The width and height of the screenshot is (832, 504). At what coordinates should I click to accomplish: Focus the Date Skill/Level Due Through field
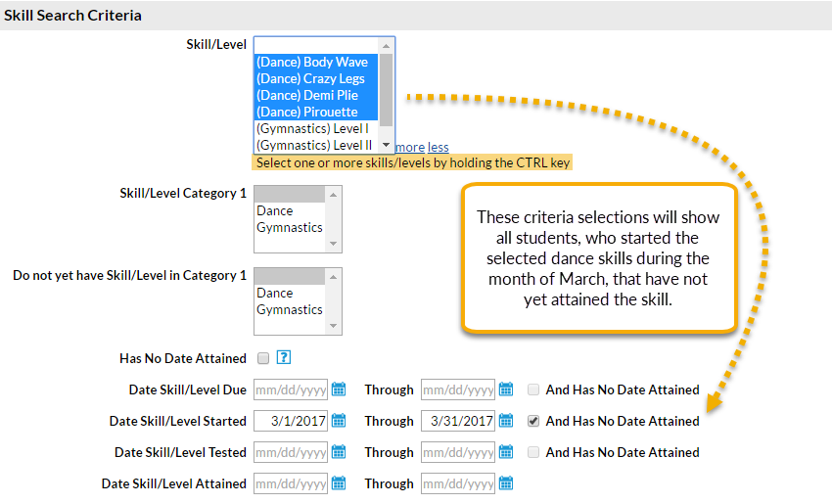pos(458,389)
